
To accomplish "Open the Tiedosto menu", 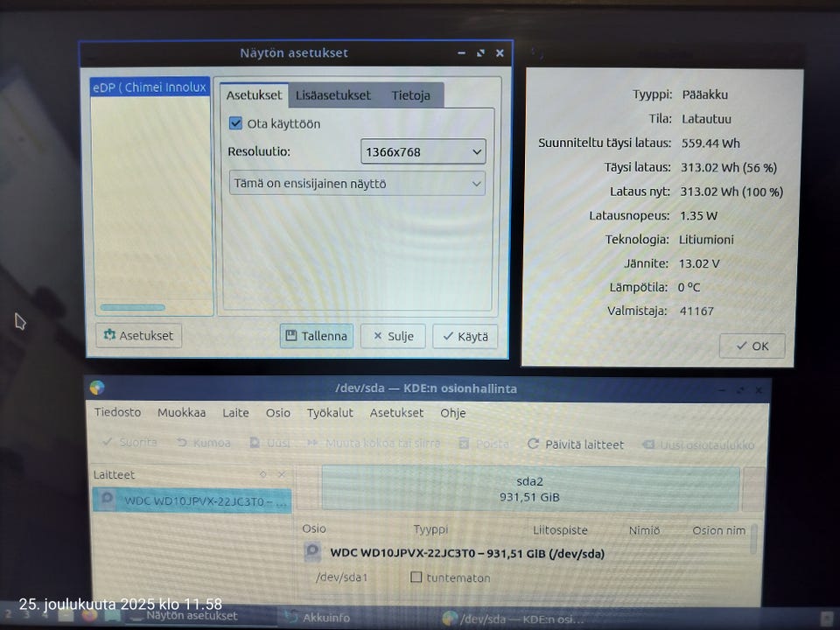I will (x=118, y=412).
